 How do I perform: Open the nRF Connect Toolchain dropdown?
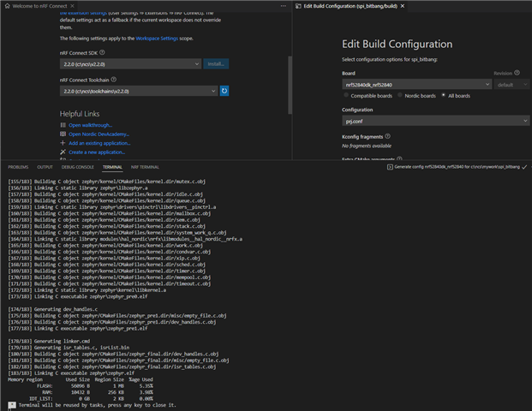pyautogui.click(x=139, y=91)
